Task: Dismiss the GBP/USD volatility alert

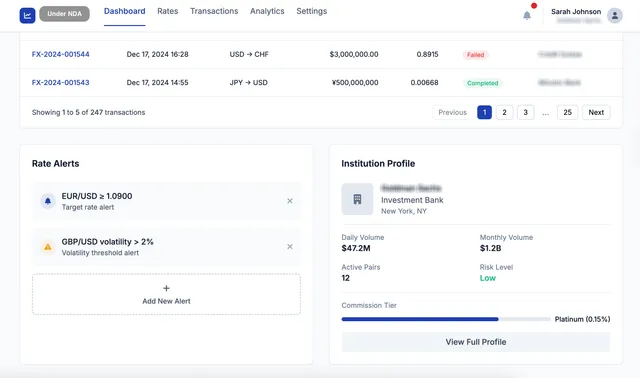Action: pyautogui.click(x=290, y=247)
